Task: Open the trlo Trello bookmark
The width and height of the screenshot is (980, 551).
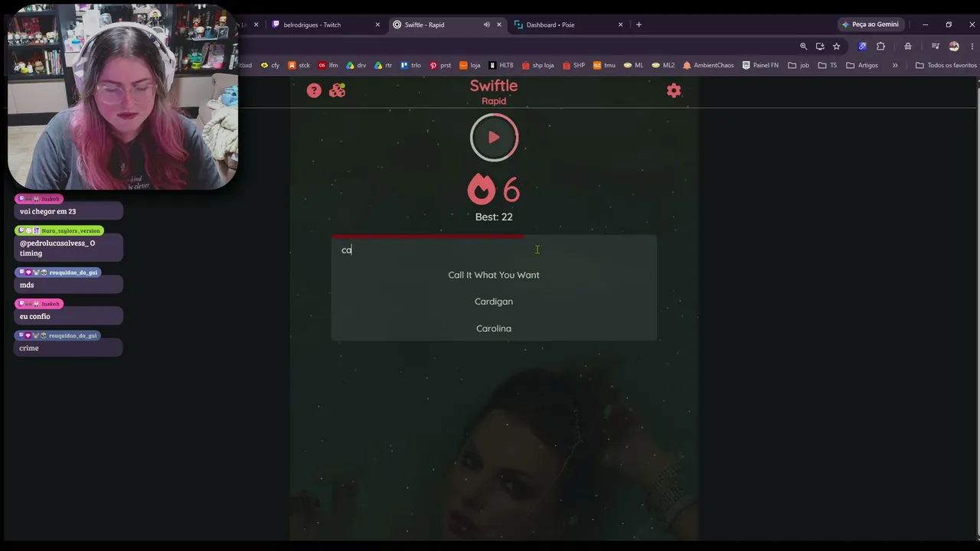Action: pyautogui.click(x=411, y=65)
